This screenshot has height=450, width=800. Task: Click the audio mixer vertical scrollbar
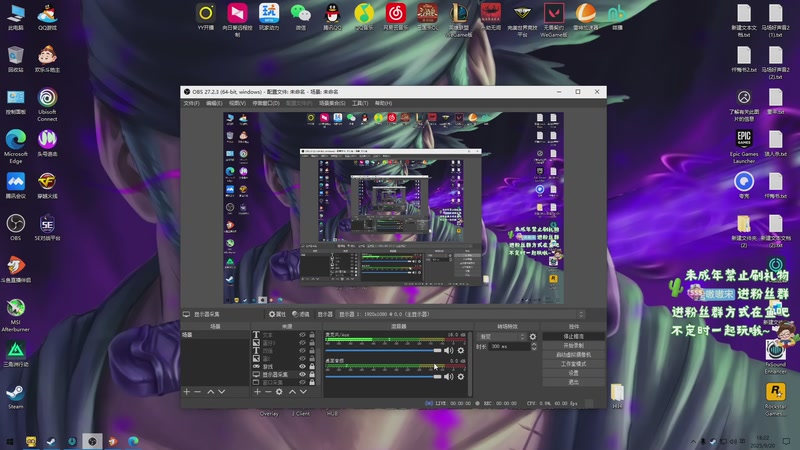pyautogui.click(x=470, y=364)
